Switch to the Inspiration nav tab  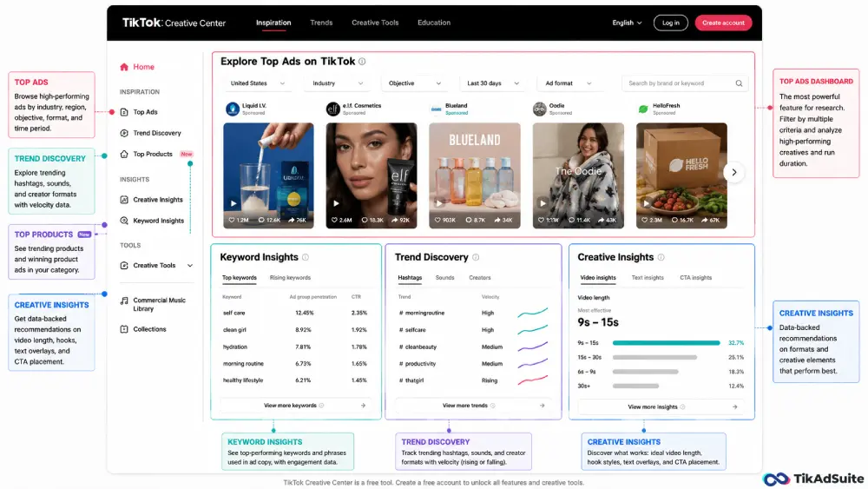(x=273, y=23)
